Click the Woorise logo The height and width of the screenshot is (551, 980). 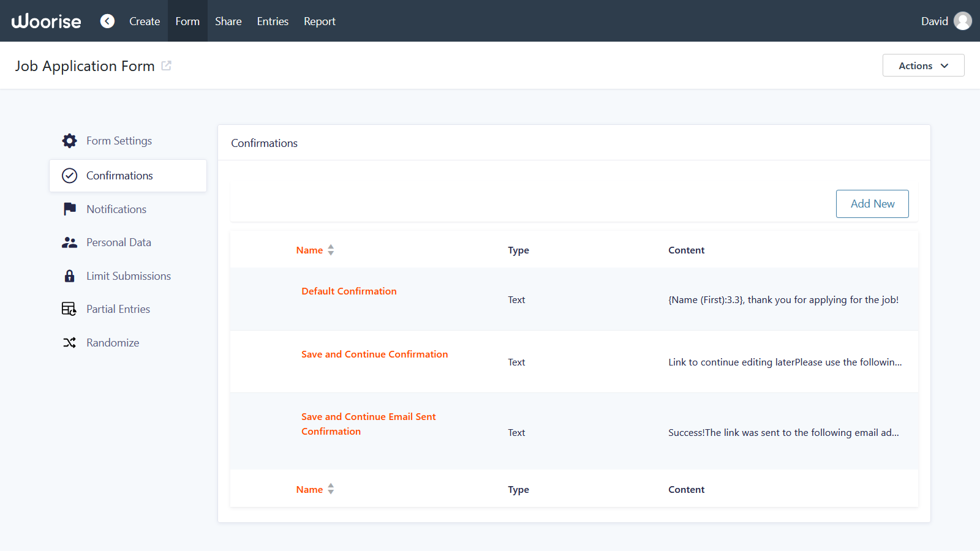(x=46, y=21)
